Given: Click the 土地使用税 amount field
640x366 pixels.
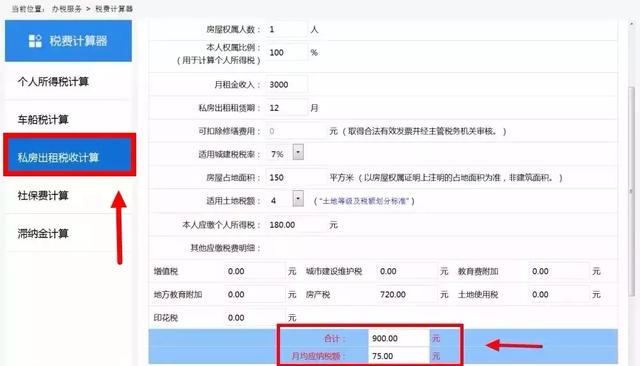Looking at the screenshot, I should tap(559, 295).
